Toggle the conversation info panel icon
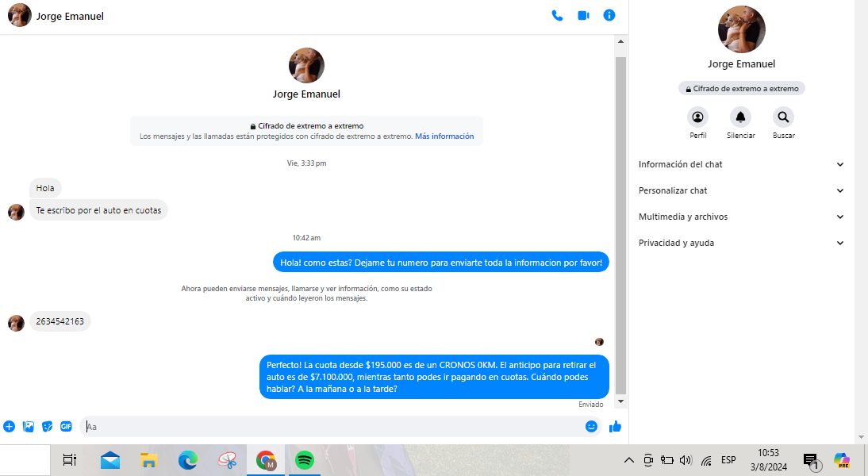This screenshot has height=476, width=868. [x=609, y=16]
